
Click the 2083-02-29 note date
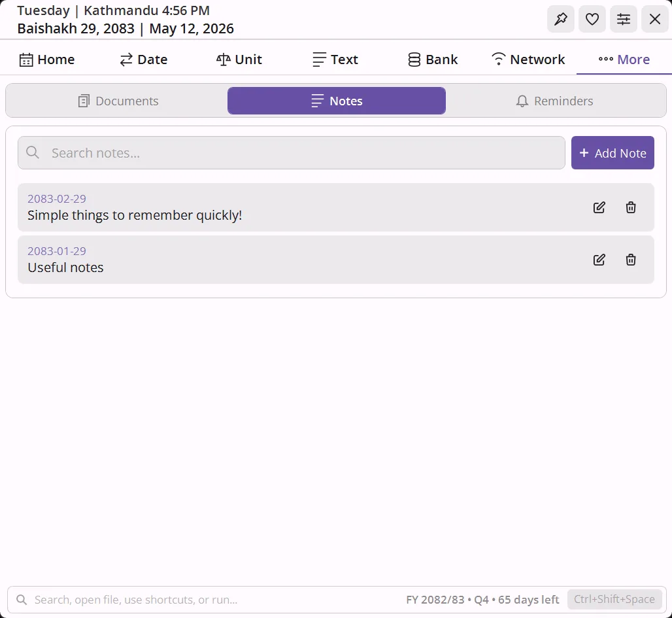[x=57, y=199]
